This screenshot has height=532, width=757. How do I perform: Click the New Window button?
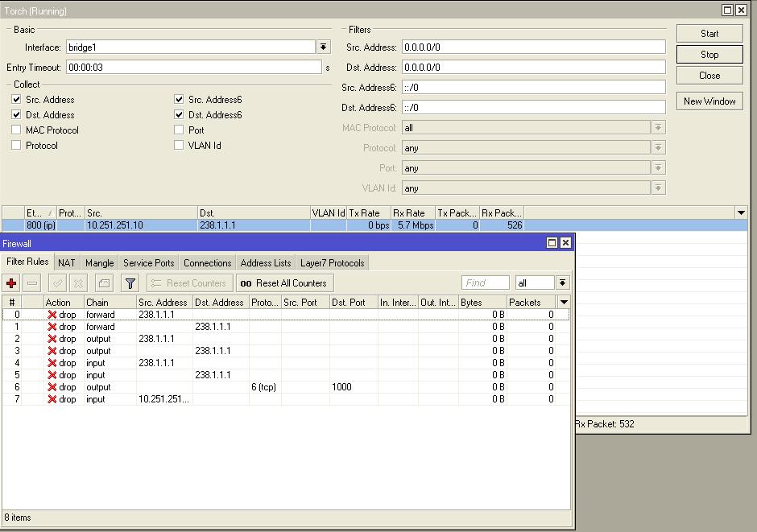[709, 101]
